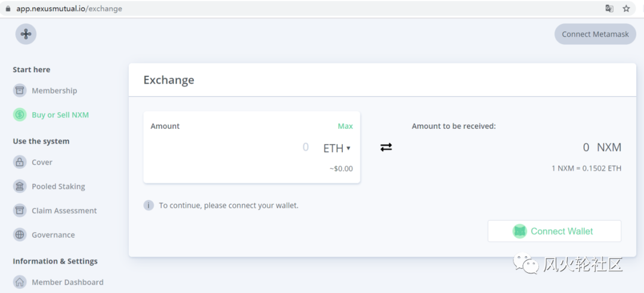Screen dimensions: 644x293
Task: Click the Cover lock icon
Action: (x=19, y=162)
